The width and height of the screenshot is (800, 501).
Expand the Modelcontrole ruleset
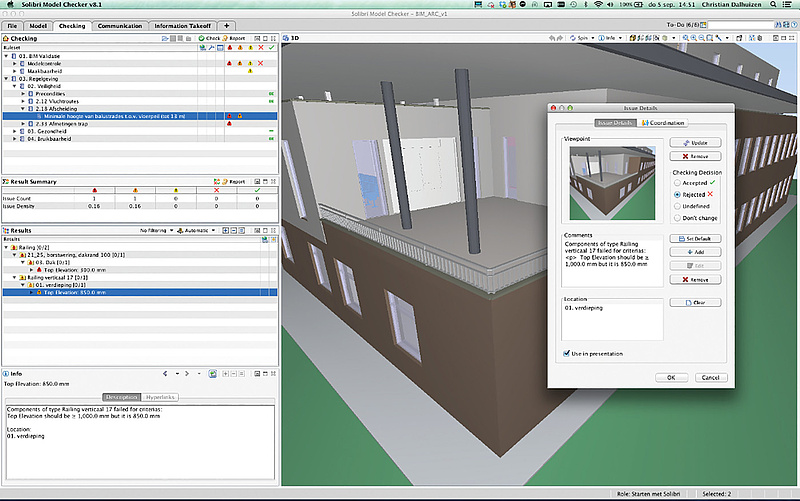point(14,64)
